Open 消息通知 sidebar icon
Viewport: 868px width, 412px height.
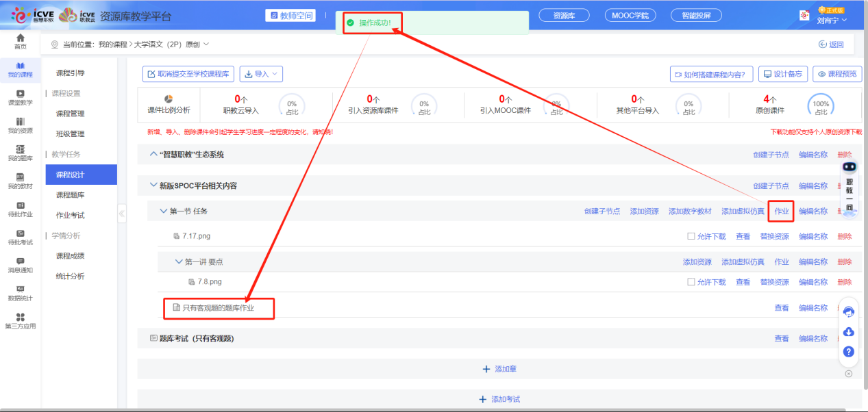coord(21,265)
